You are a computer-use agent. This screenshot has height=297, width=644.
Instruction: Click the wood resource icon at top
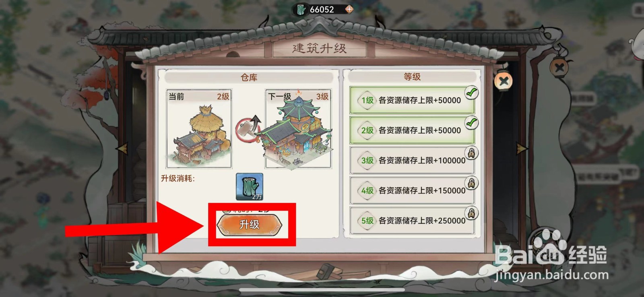[301, 9]
